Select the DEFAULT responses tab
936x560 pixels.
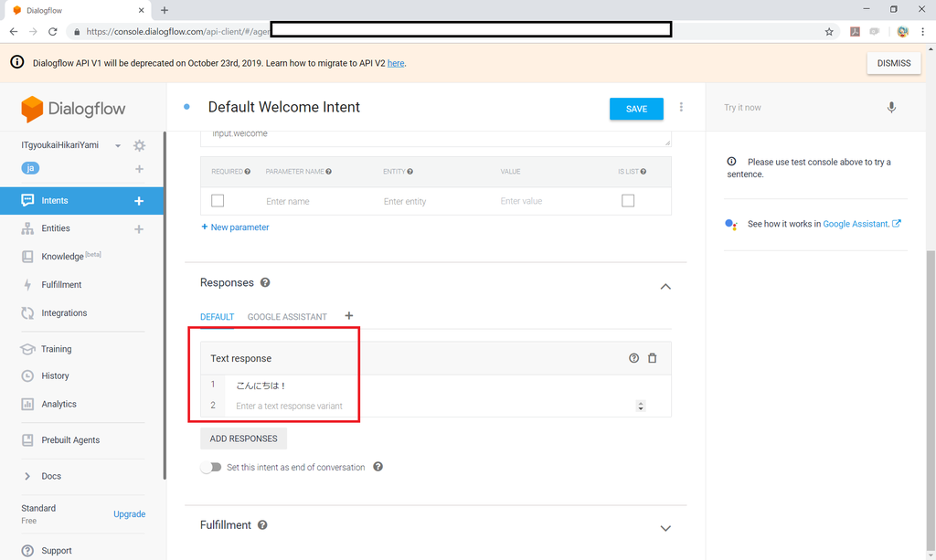[x=218, y=317]
